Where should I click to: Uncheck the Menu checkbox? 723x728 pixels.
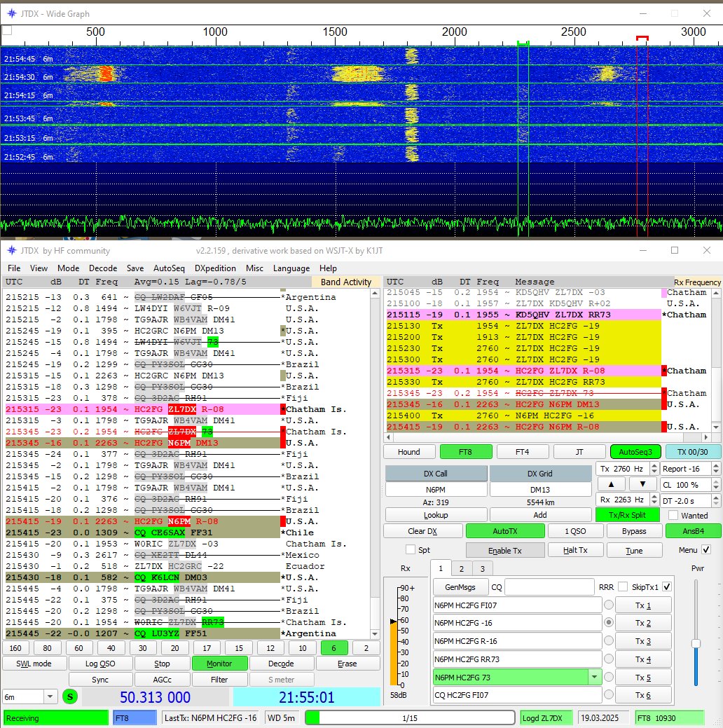[x=706, y=550]
